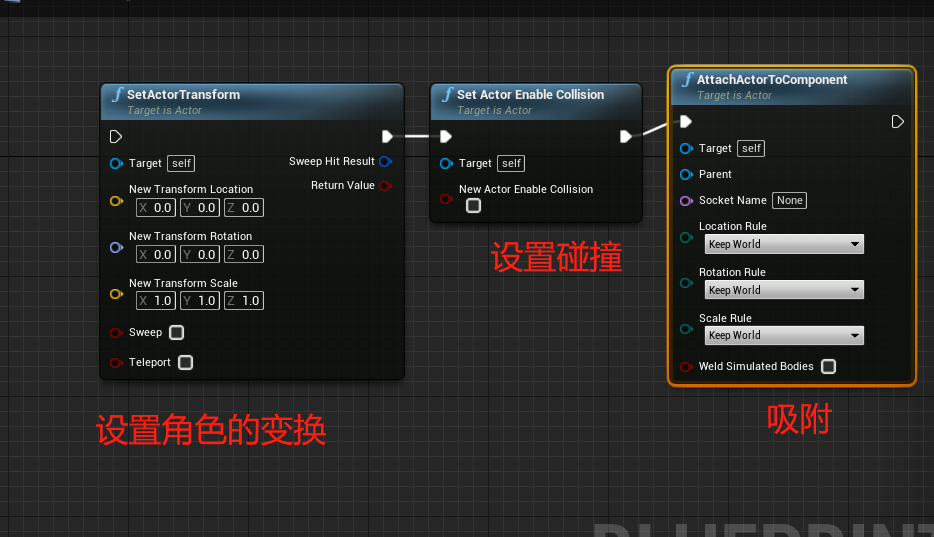This screenshot has width=934, height=537.
Task: Edit Scale X value field
Action: coord(155,301)
